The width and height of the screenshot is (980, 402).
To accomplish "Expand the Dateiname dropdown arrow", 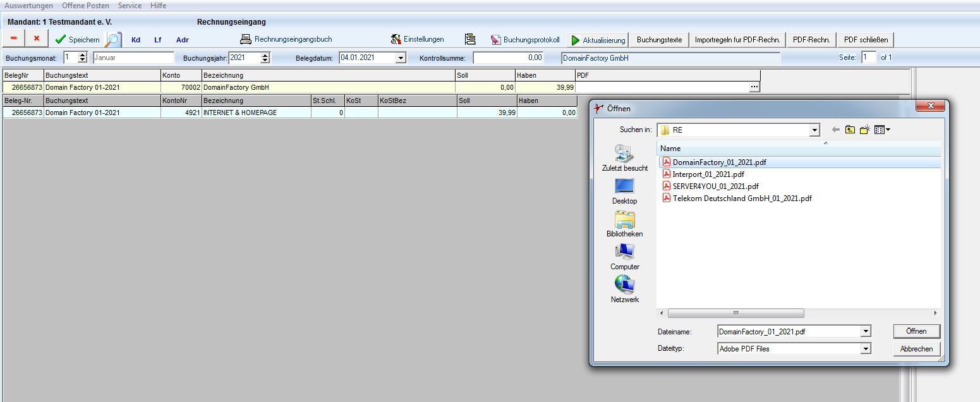I will click(866, 331).
